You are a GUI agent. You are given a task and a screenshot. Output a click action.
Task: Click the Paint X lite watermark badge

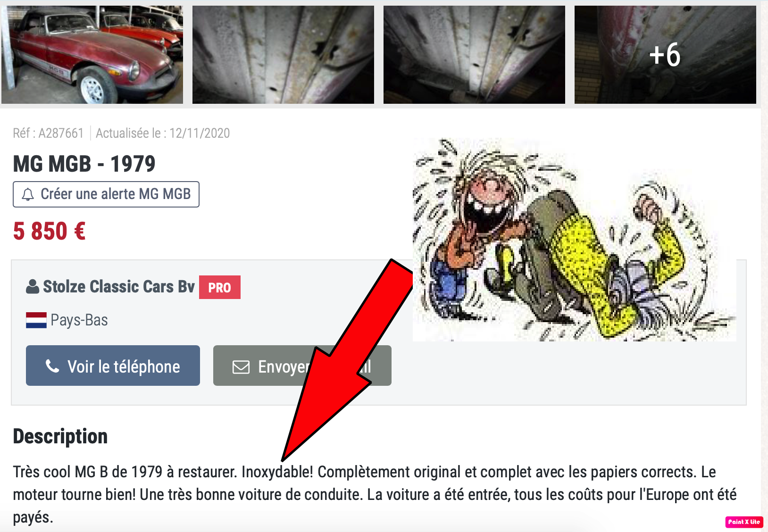tap(744, 522)
